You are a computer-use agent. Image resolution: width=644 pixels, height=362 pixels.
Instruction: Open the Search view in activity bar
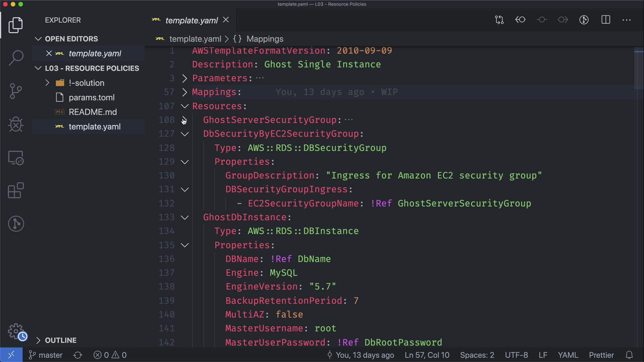pos(16,58)
